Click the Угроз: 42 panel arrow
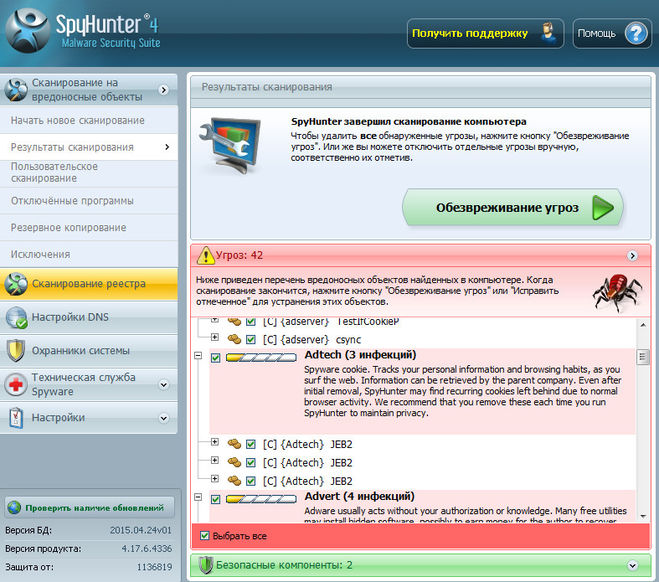Screen dimensions: 659x582 pos(633,255)
